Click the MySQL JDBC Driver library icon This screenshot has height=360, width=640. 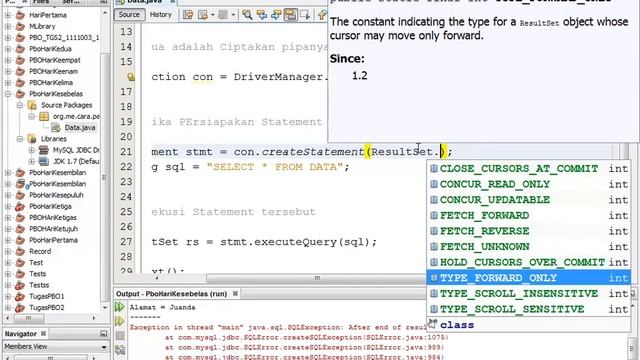coord(44,150)
